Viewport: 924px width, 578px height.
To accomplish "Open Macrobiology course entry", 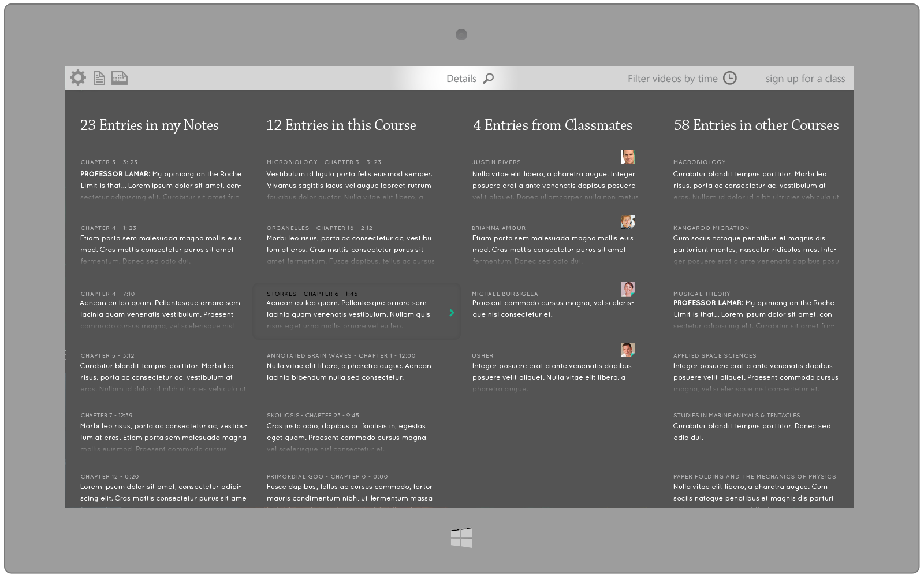I will point(699,162).
